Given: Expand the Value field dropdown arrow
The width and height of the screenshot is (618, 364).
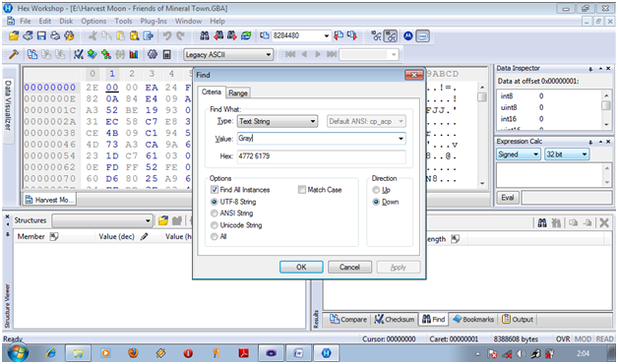Looking at the screenshot, I should coord(401,139).
